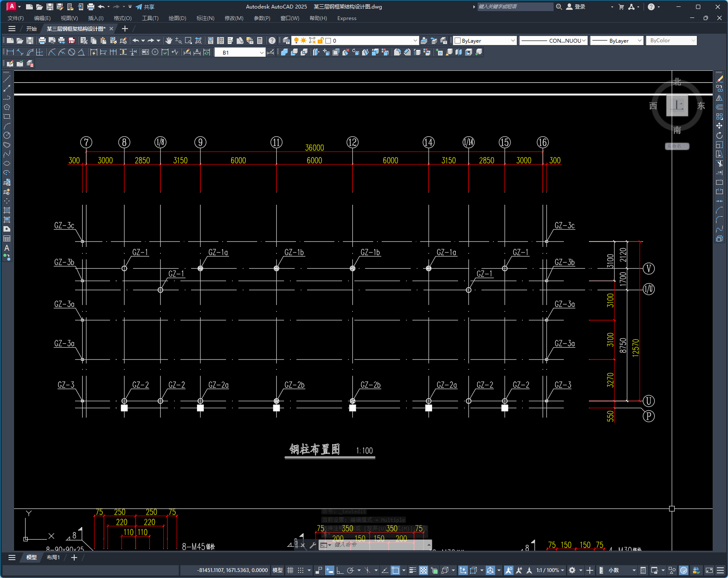Click the Mirror tool in Modify toolbar

pyautogui.click(x=719, y=98)
